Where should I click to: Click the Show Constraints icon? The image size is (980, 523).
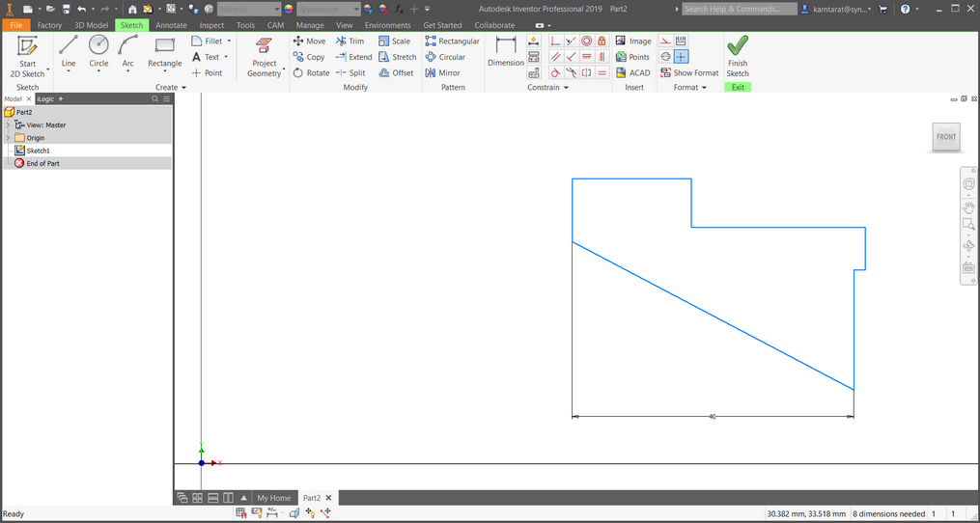tap(533, 57)
